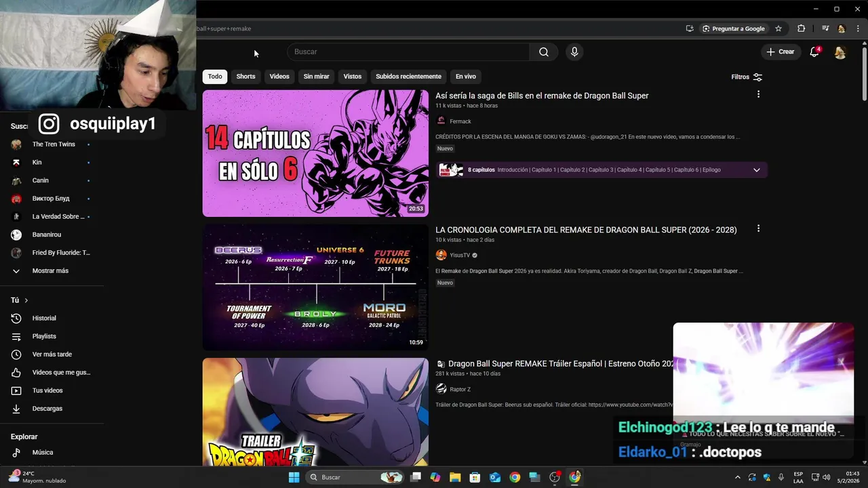Open the YisusTV channel link

(459, 256)
